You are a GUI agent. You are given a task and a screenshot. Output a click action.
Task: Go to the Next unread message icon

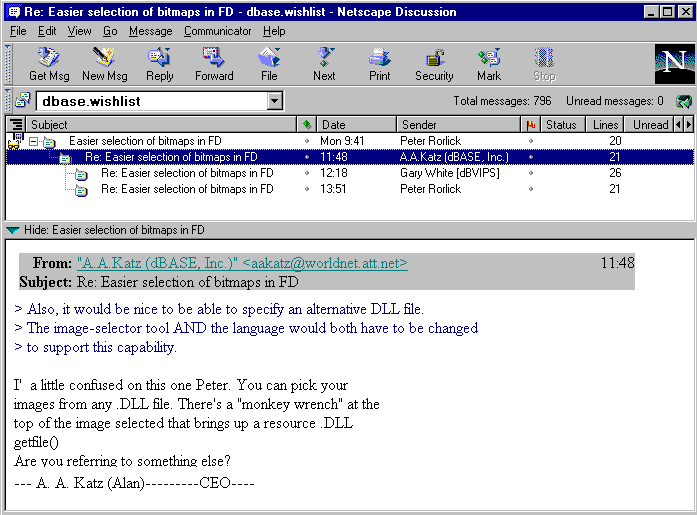pyautogui.click(x=324, y=63)
